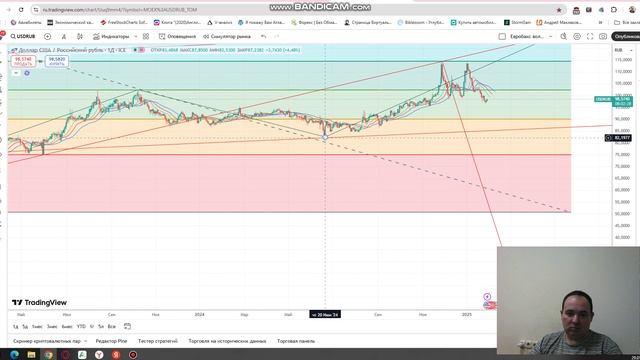640x360 pixels.
Task: Open Bandicam recorder from taskbar
Action: pyautogui.click(x=133, y=355)
